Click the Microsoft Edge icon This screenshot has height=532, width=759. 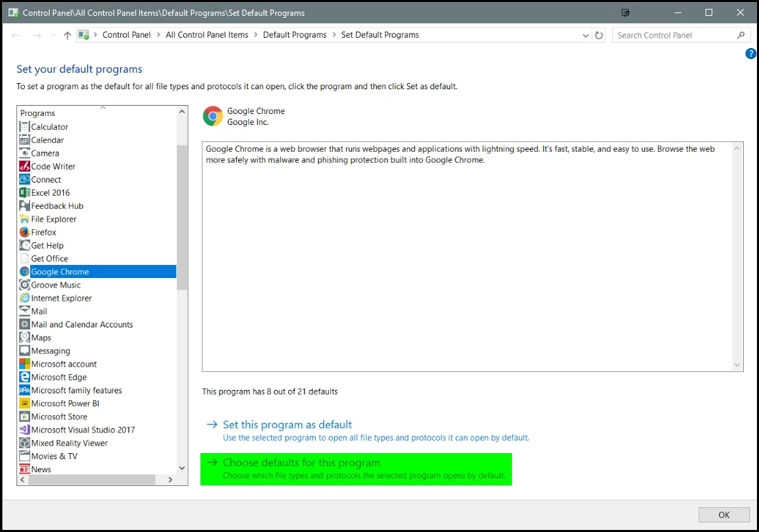(x=25, y=377)
